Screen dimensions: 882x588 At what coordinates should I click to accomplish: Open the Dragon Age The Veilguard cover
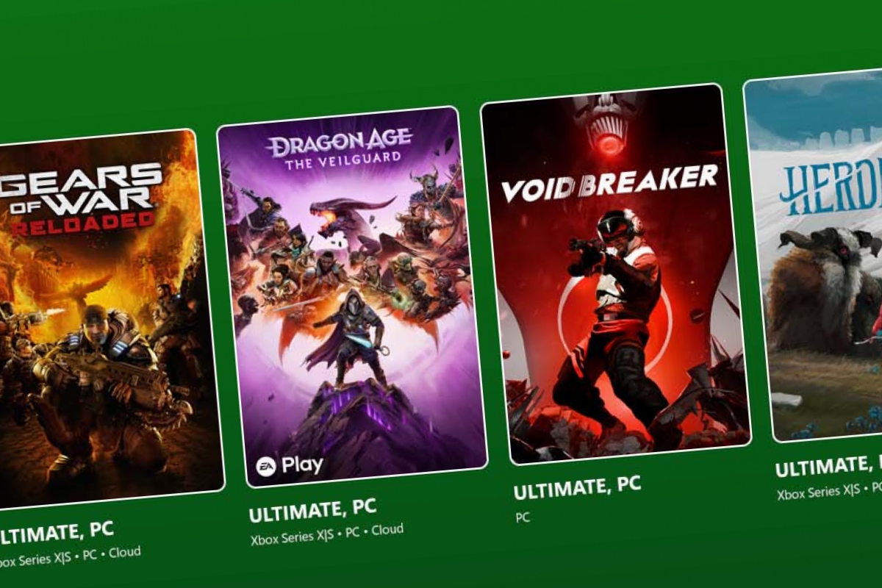coord(353,297)
